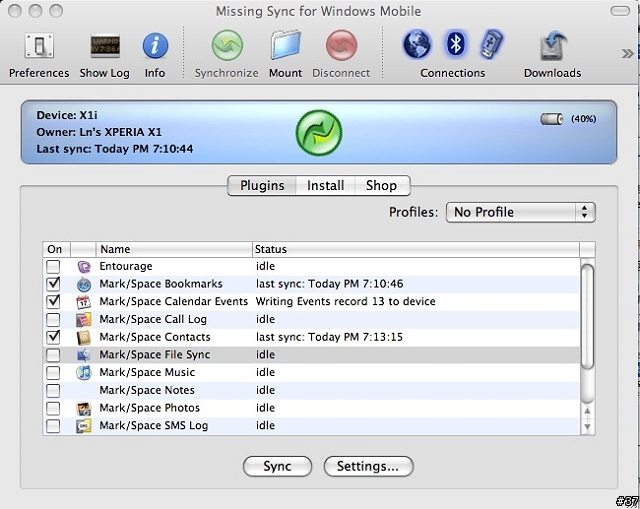640x509 pixels.
Task: Click the battery level indicator icon
Action: point(551,119)
